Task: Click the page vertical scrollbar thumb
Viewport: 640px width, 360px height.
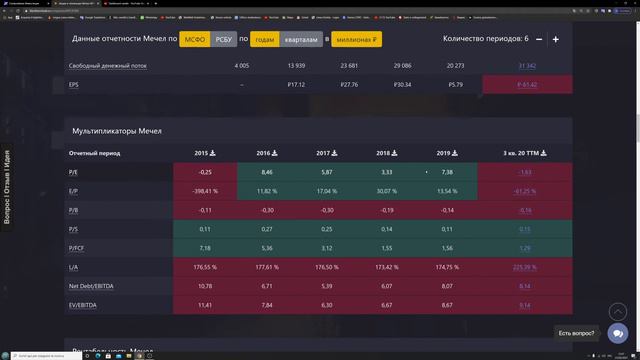Action: [637, 129]
